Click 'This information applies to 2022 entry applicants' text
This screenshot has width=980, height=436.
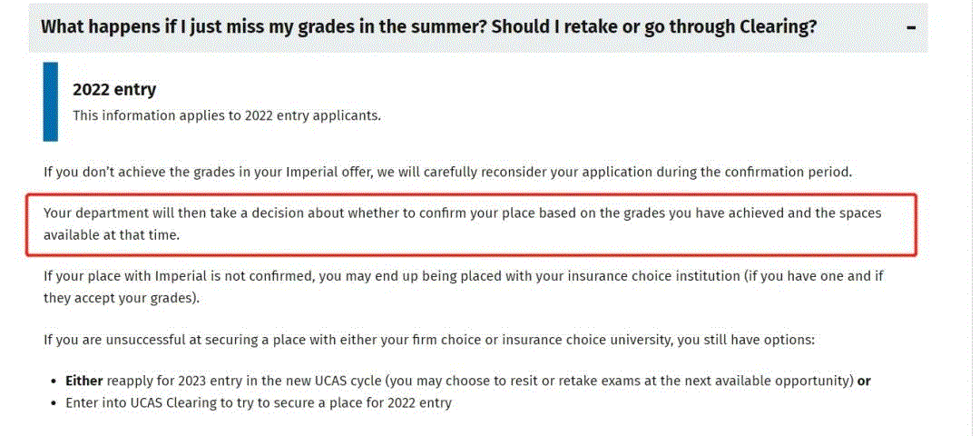227,115
